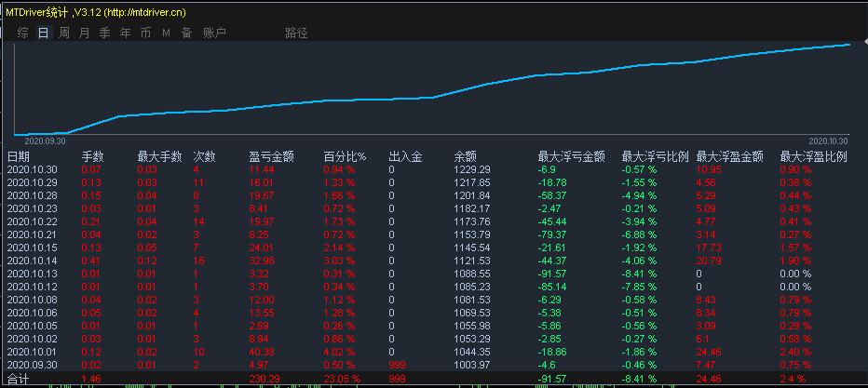Image resolution: width=868 pixels, height=388 pixels.
Task: Click max floating loss -79.37
Action: click(x=552, y=234)
